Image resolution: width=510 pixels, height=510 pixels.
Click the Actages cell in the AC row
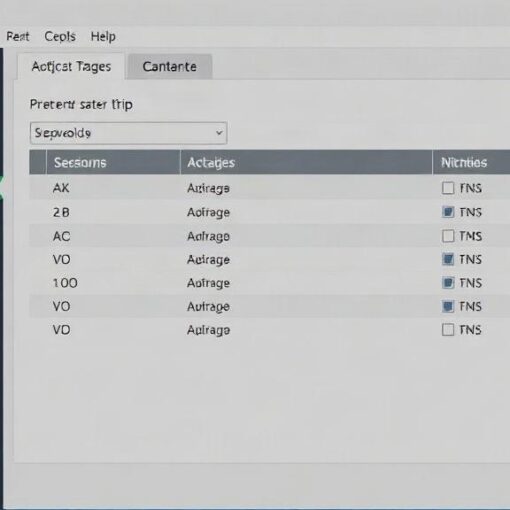[x=208, y=237]
